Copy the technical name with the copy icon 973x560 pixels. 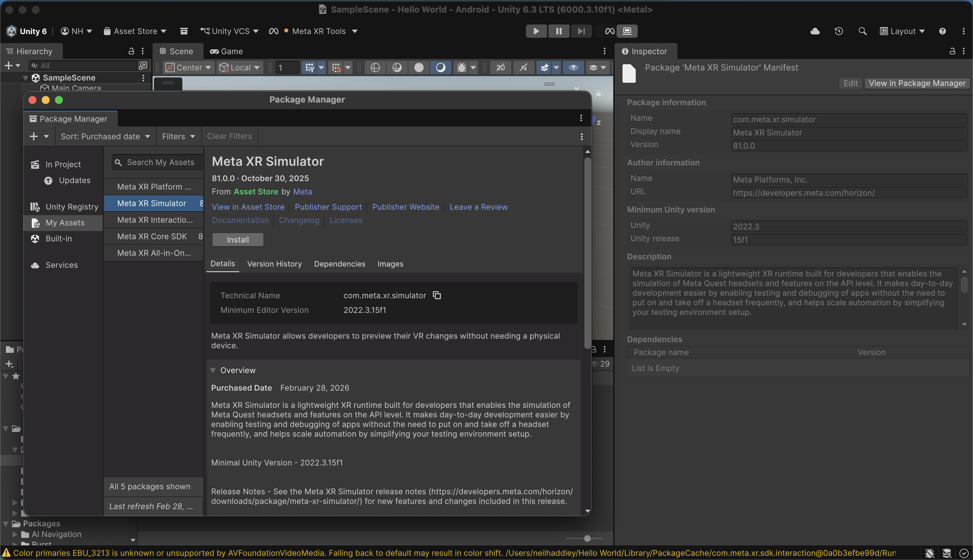(437, 295)
